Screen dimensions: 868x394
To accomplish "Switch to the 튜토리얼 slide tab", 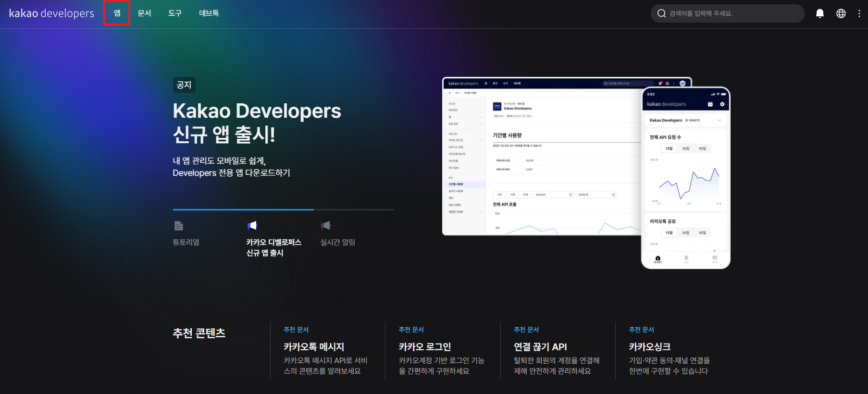I will click(186, 242).
